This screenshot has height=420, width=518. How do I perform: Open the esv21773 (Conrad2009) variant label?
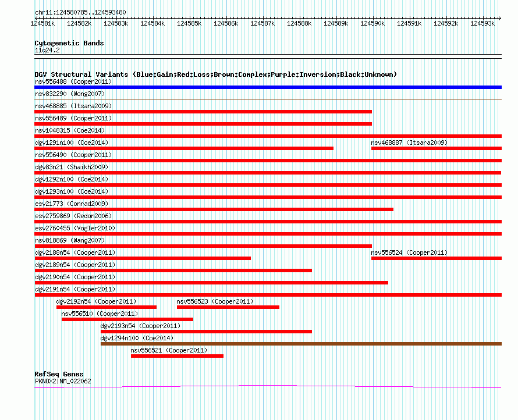pyautogui.click(x=72, y=204)
